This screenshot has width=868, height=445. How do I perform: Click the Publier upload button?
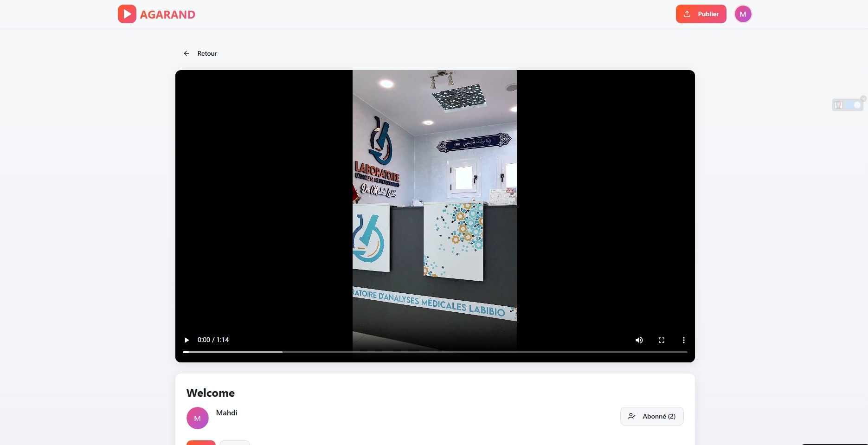[701, 14]
